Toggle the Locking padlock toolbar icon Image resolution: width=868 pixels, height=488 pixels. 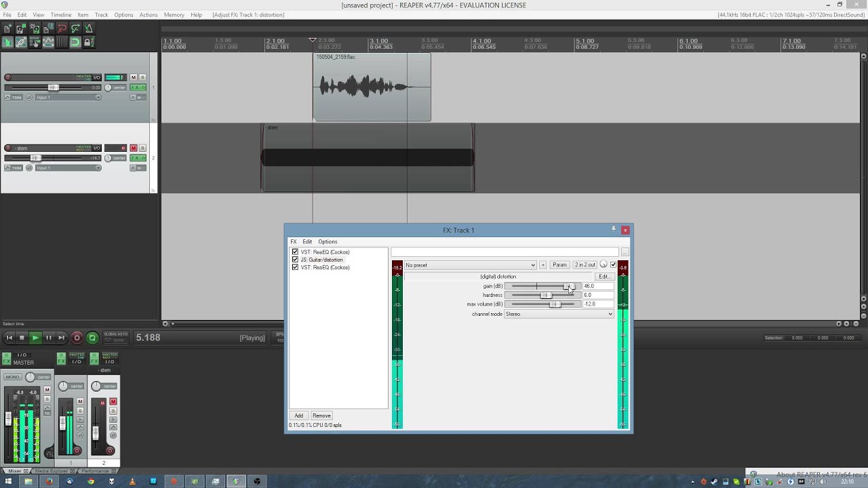89,42
